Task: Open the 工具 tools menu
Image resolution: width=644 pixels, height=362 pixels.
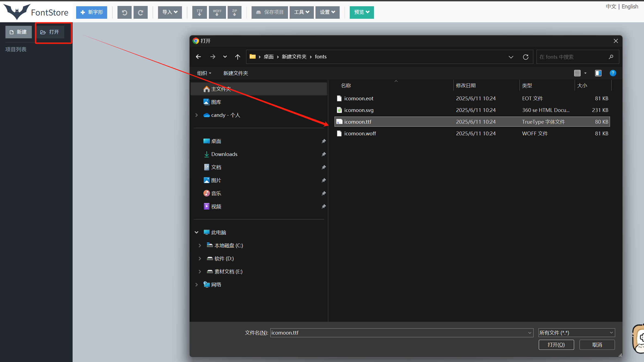Action: click(301, 12)
